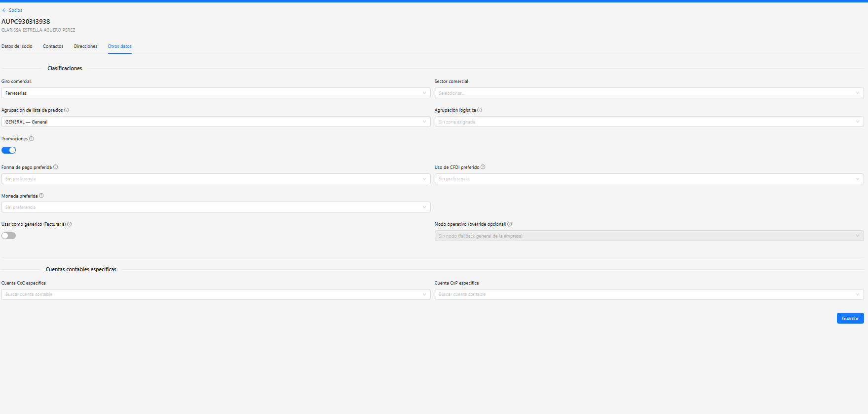This screenshot has width=868, height=414.
Task: Click the Clasificaciones section title
Action: [x=65, y=68]
